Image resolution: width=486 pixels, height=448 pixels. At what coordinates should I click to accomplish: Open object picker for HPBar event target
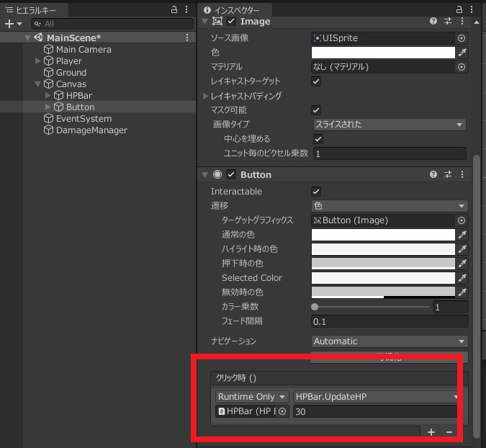pos(282,411)
